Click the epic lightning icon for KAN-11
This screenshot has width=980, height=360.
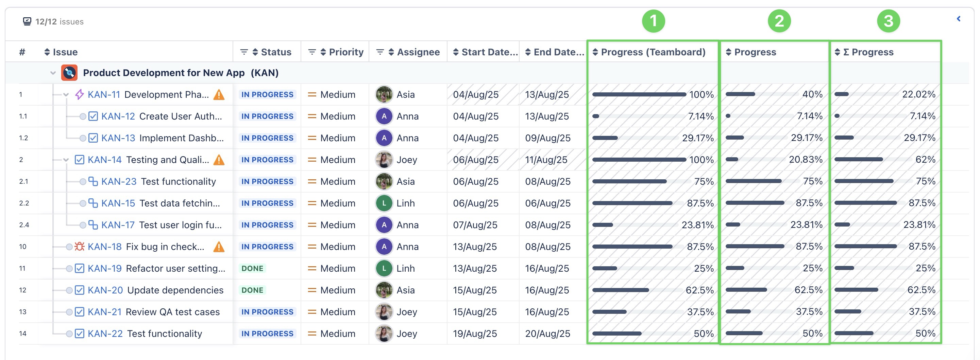(79, 95)
